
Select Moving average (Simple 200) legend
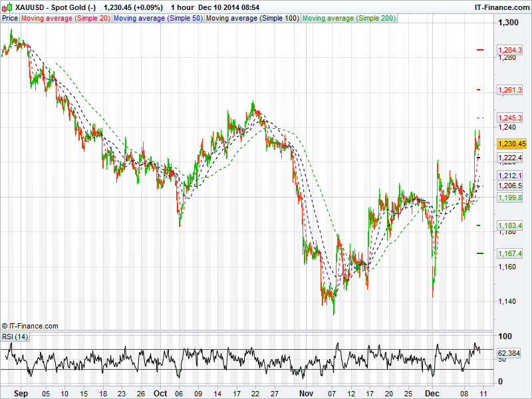point(348,18)
